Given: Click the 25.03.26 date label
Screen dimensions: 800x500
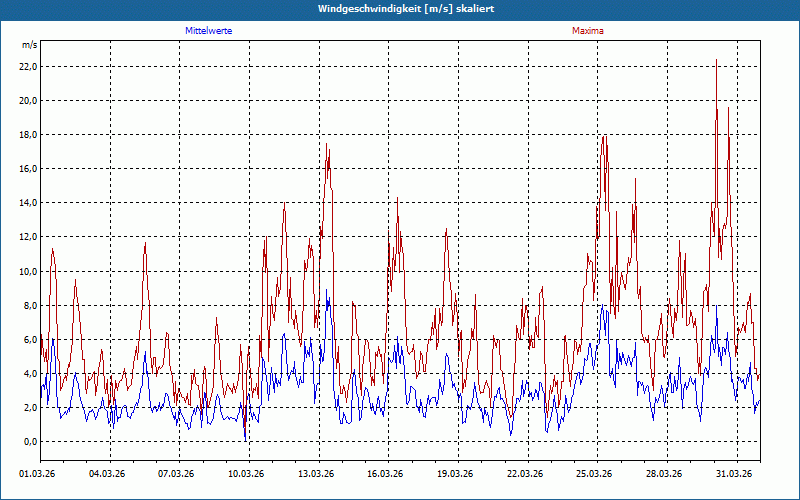Looking at the screenshot, I should (x=594, y=474).
